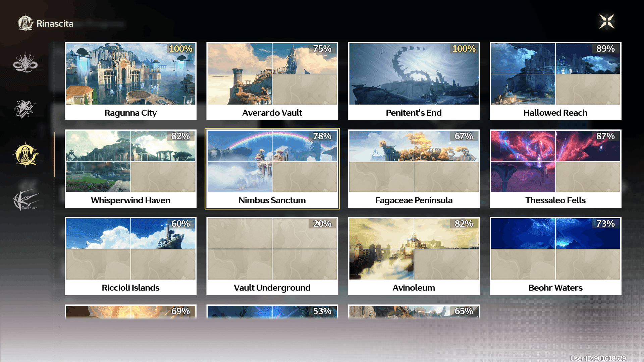Click the highlighted Nimbus Sanctum card
Image resolution: width=644 pixels, height=362 pixels.
[272, 169]
